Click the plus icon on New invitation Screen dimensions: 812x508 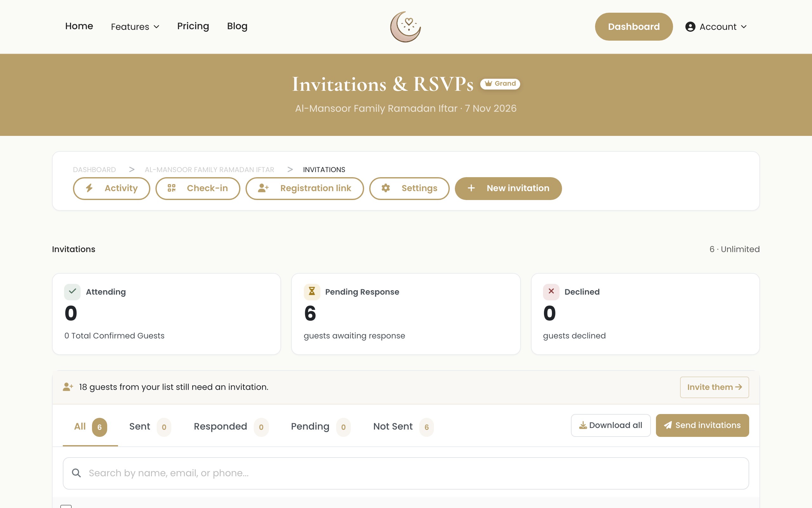471,188
